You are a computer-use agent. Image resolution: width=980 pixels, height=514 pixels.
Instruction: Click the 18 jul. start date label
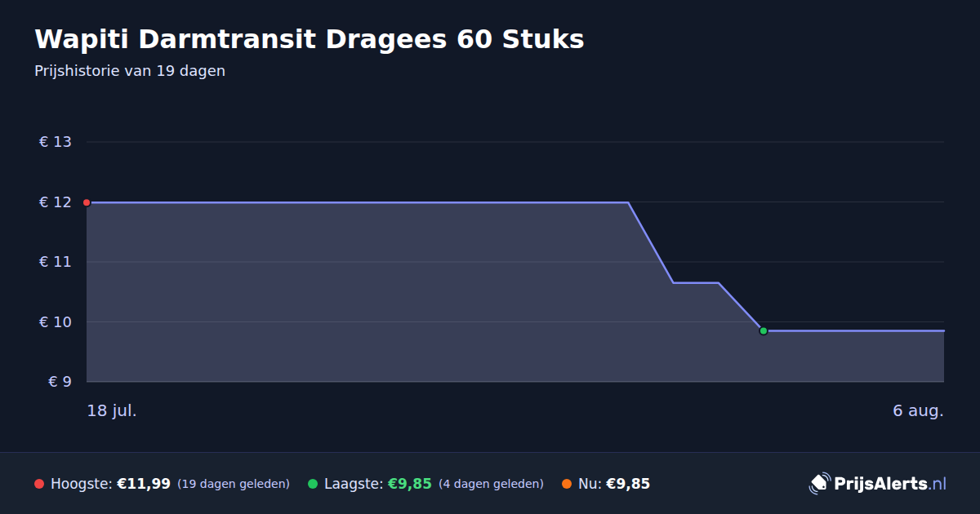112,410
